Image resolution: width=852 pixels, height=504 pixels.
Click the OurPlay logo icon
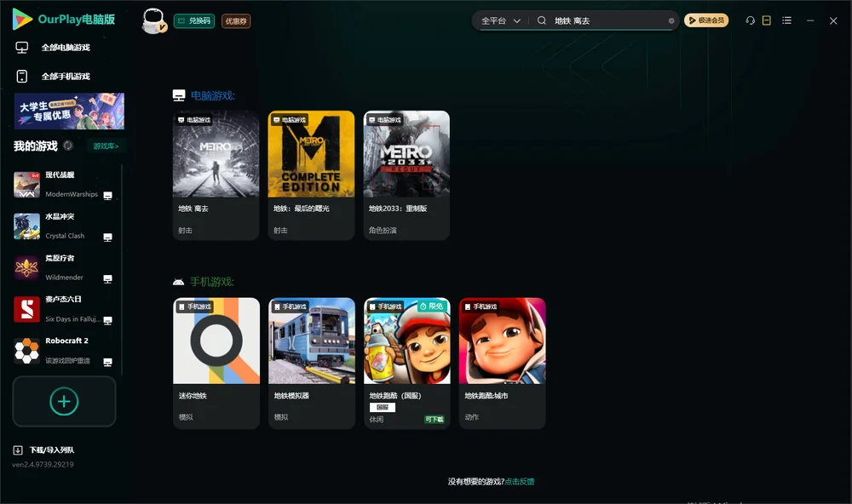(22, 19)
